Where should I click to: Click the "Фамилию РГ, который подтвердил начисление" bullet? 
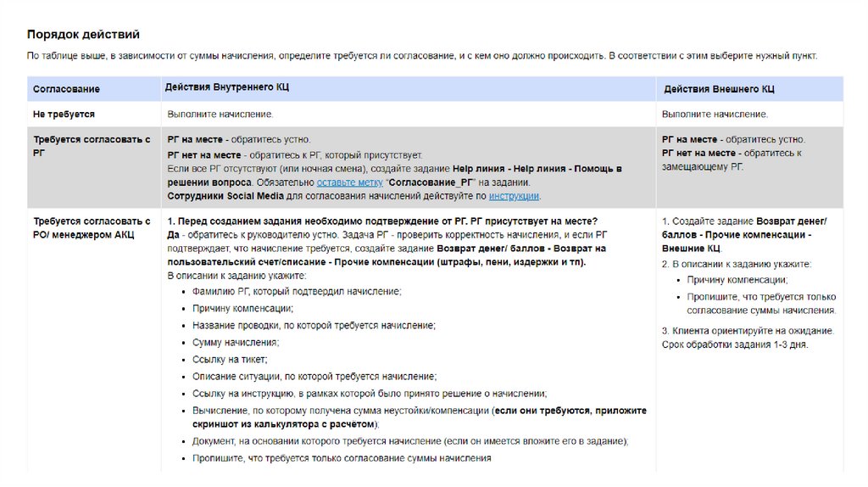click(x=297, y=291)
